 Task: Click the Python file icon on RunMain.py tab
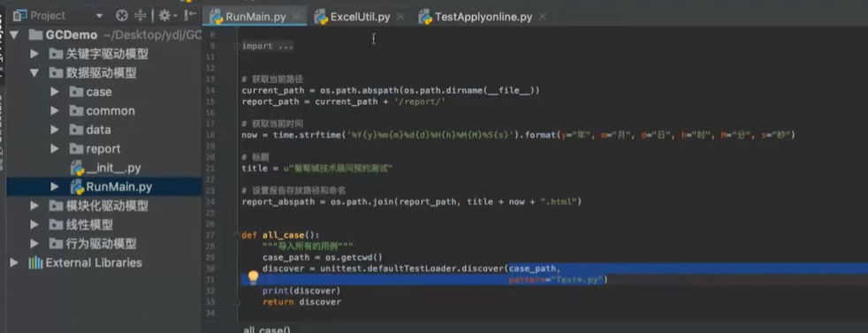click(x=216, y=17)
